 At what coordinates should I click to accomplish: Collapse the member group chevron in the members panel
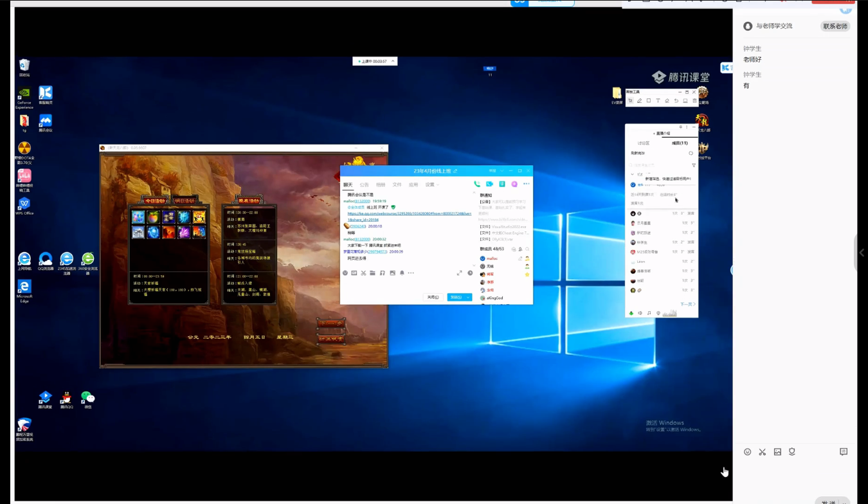632,174
